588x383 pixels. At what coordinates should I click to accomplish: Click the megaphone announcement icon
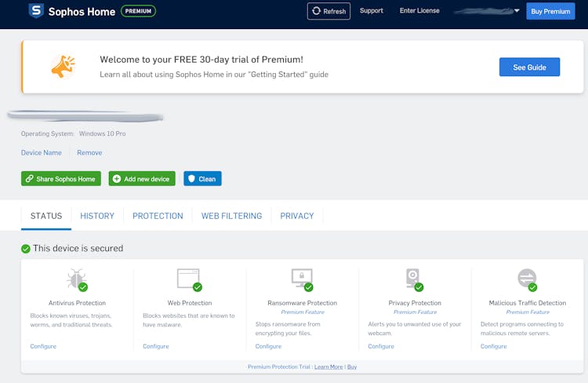pyautogui.click(x=63, y=67)
